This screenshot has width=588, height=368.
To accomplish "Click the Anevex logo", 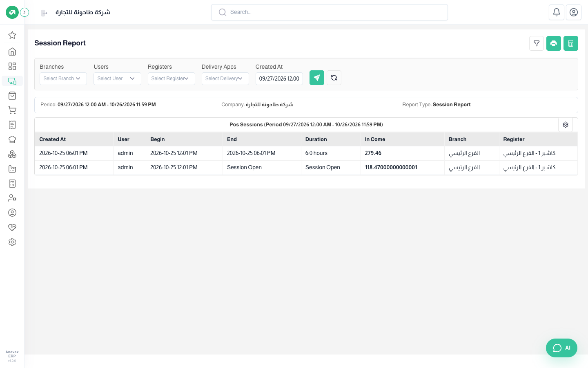I will click(12, 12).
